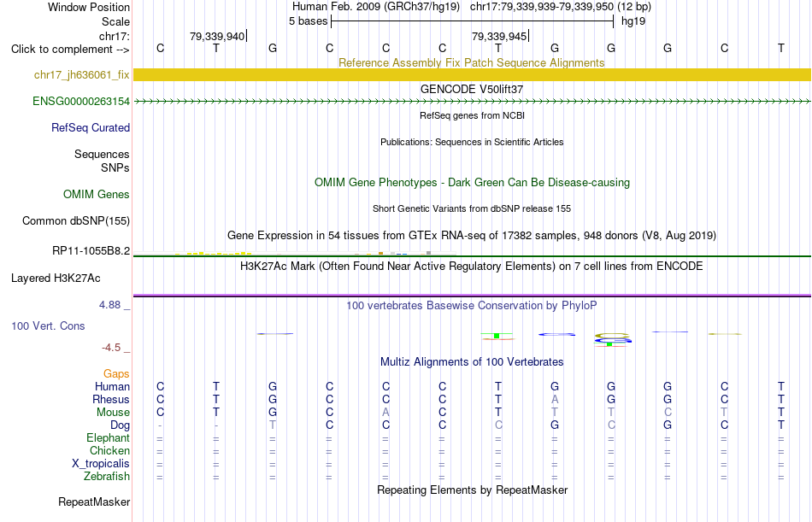Select the X_tropicalis species row label
Screen dimensions: 812x522
[101, 464]
